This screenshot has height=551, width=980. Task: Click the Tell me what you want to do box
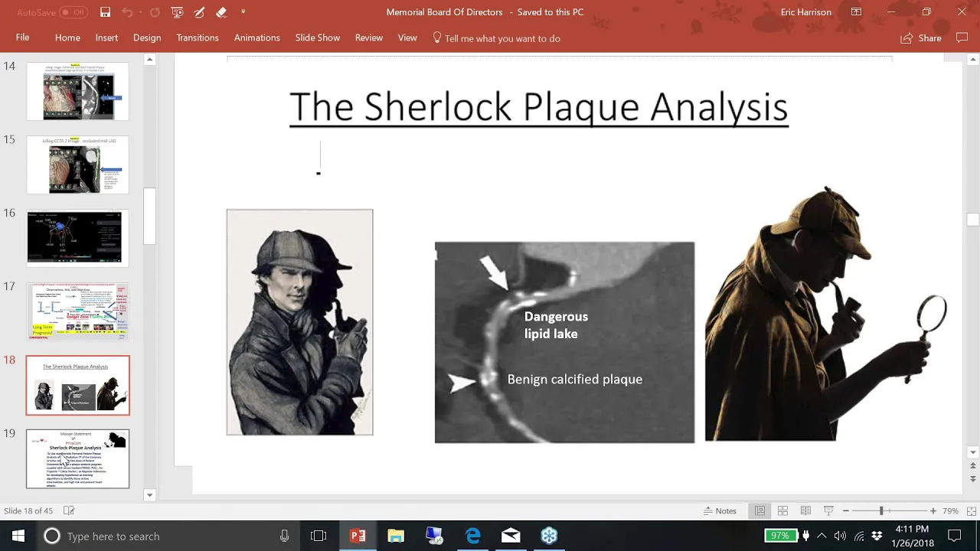tap(496, 38)
